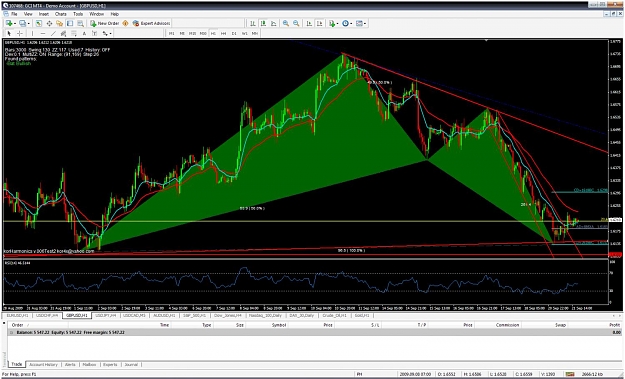Switch timeframe to H4
The image size is (625, 379).
click(x=223, y=33)
